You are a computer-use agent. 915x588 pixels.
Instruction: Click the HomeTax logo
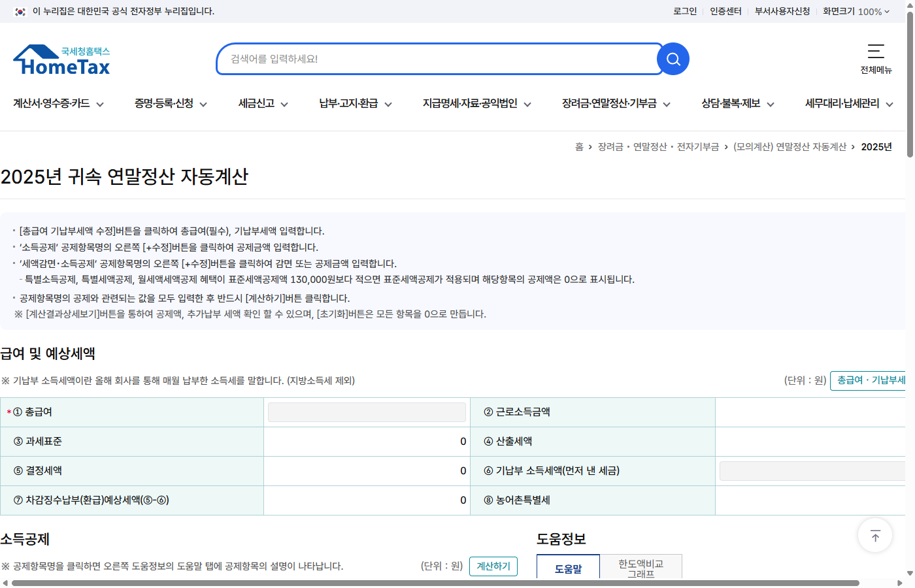61,59
